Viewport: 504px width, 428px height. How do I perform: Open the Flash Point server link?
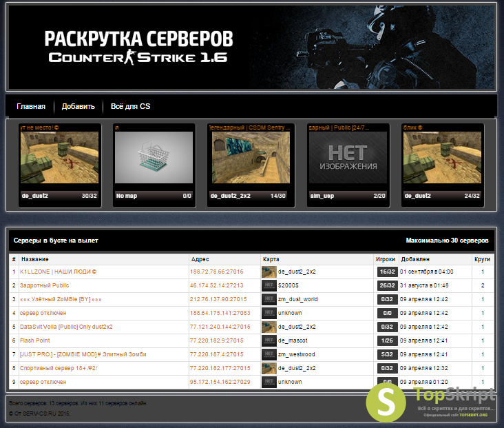point(34,340)
